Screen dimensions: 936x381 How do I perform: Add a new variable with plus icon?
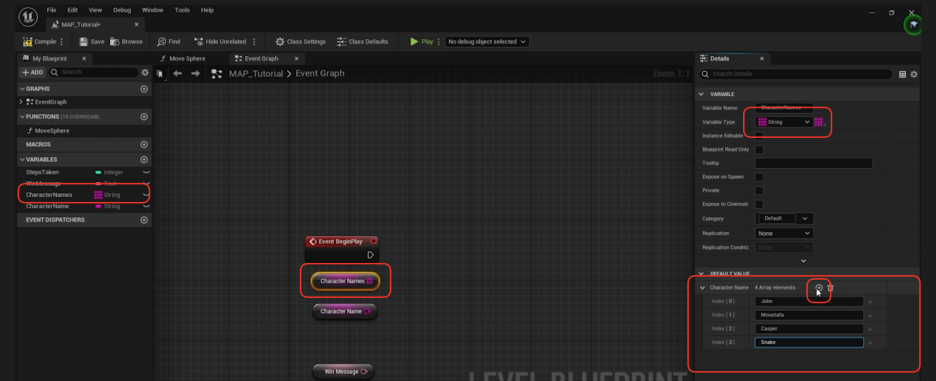(144, 159)
